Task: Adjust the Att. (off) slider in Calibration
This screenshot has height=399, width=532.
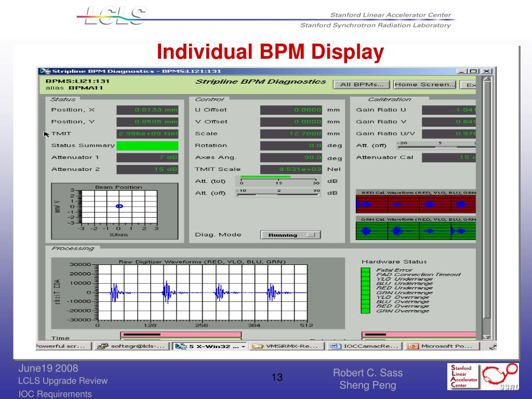Action: coord(436,145)
